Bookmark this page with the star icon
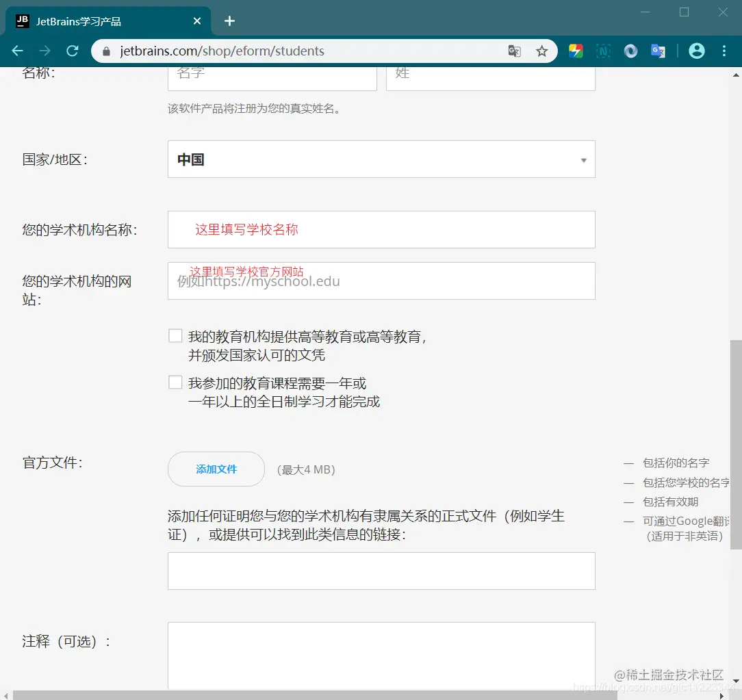 pyautogui.click(x=542, y=51)
